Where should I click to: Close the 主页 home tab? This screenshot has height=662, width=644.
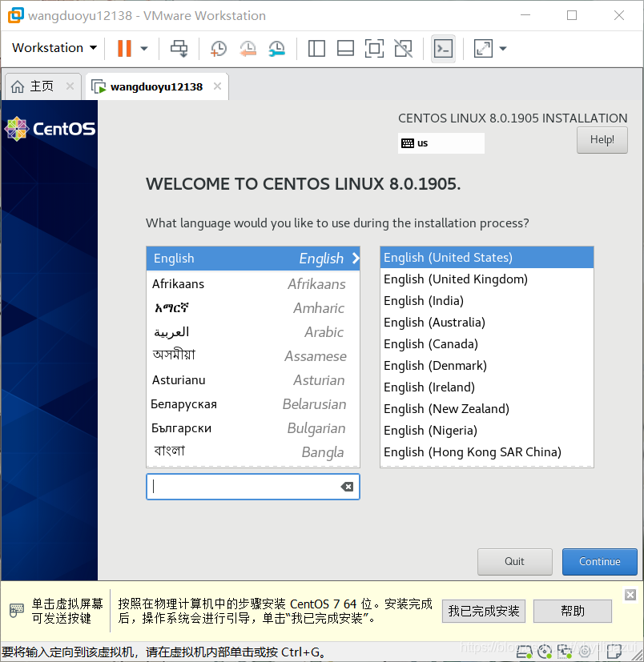(70, 86)
